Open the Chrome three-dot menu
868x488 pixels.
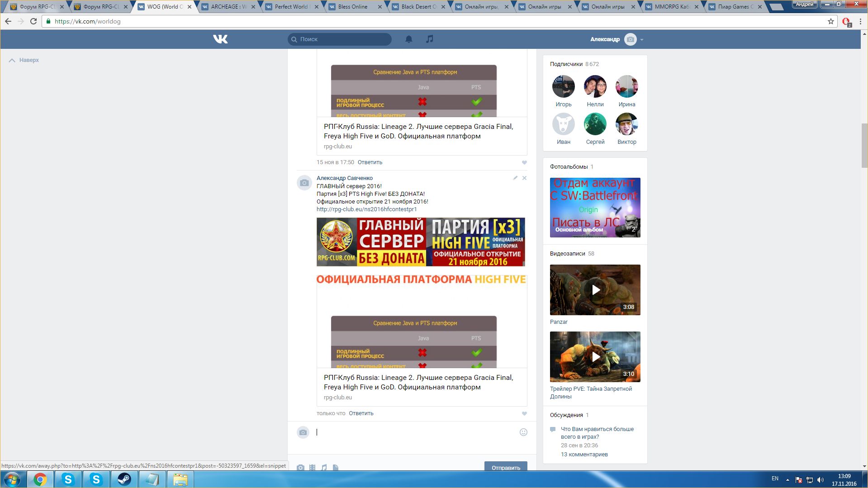860,21
